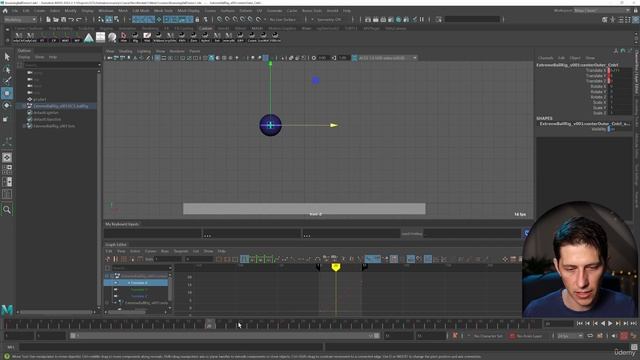Open the Symmetry setting dropdown
This screenshot has width=640, height=360.
coord(329,19)
